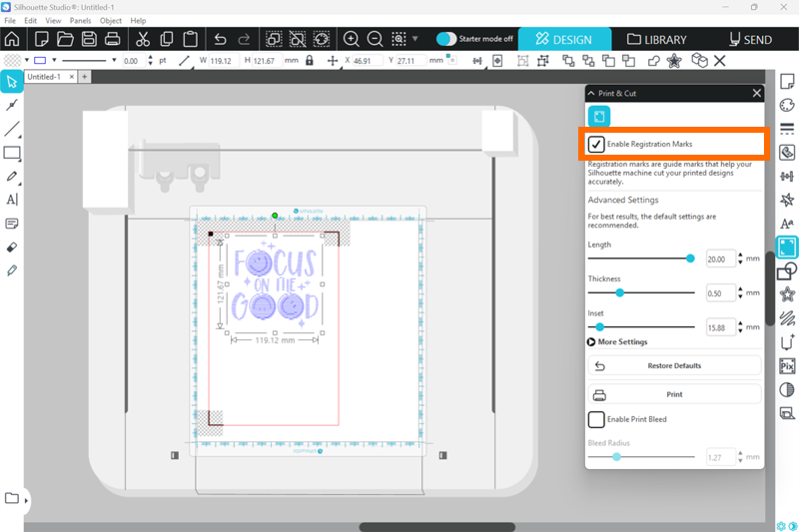Open the Text Style panel icon
This screenshot has height=532, width=799.
(787, 224)
